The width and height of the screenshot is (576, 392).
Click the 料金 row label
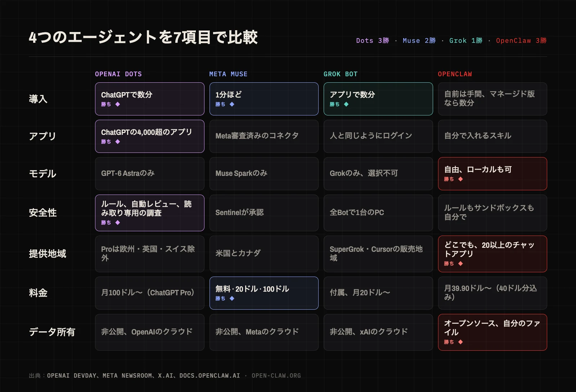[38, 293]
